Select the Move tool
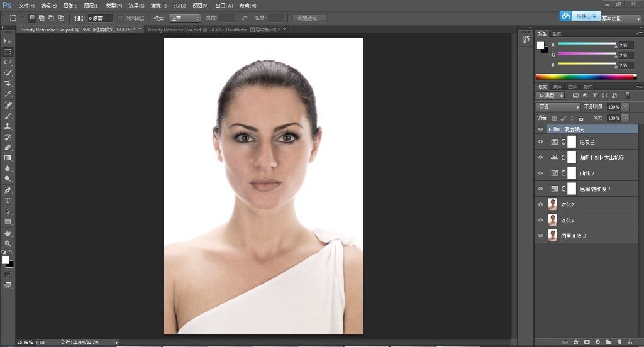This screenshot has height=347, width=644. (8, 41)
